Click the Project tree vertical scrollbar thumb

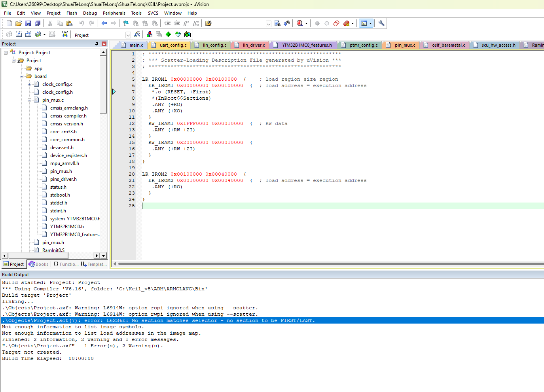[104, 85]
